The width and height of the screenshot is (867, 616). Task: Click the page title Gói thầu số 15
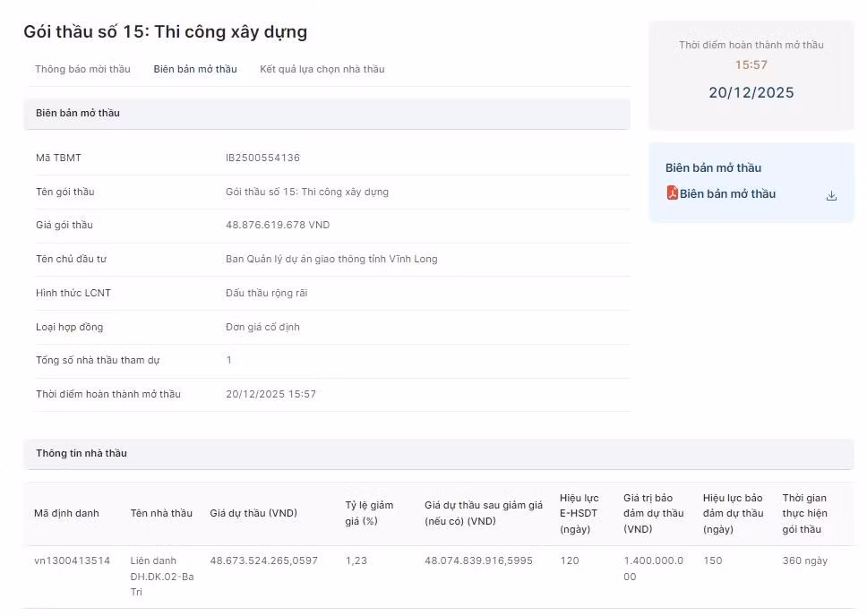[x=165, y=32]
